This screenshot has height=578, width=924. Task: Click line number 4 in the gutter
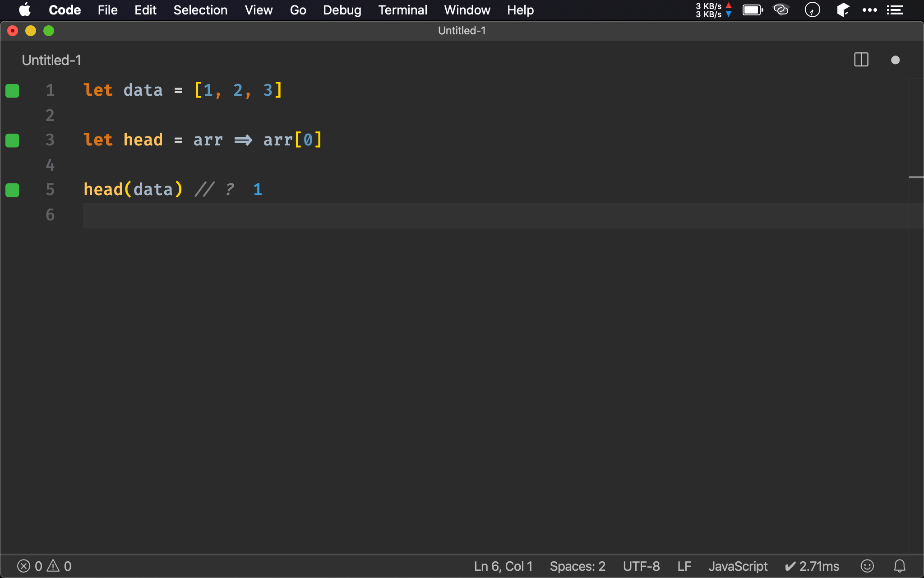pos(50,165)
